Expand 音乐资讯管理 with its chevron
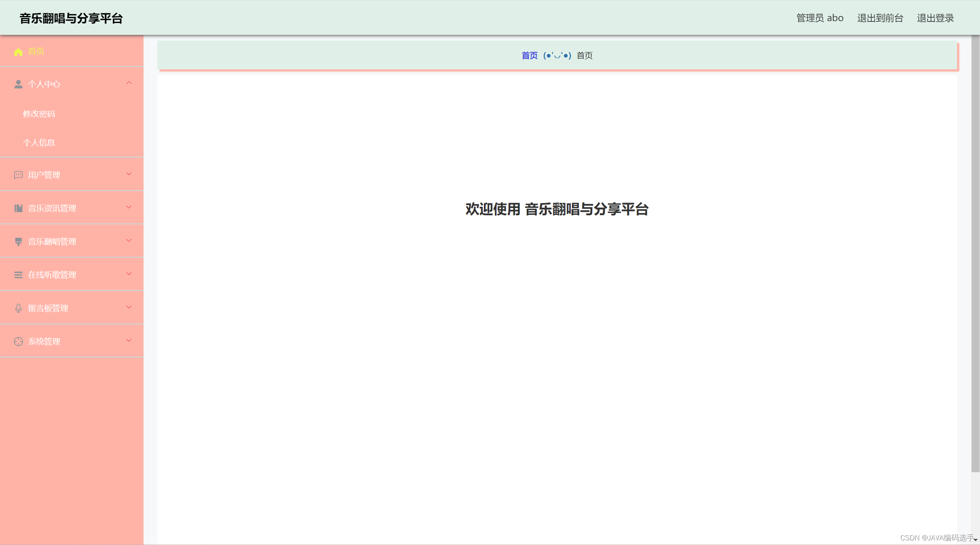This screenshot has height=545, width=980. [129, 207]
